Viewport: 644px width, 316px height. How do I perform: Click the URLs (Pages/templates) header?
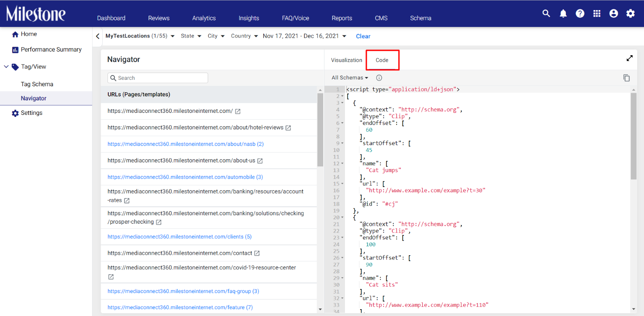coord(139,94)
